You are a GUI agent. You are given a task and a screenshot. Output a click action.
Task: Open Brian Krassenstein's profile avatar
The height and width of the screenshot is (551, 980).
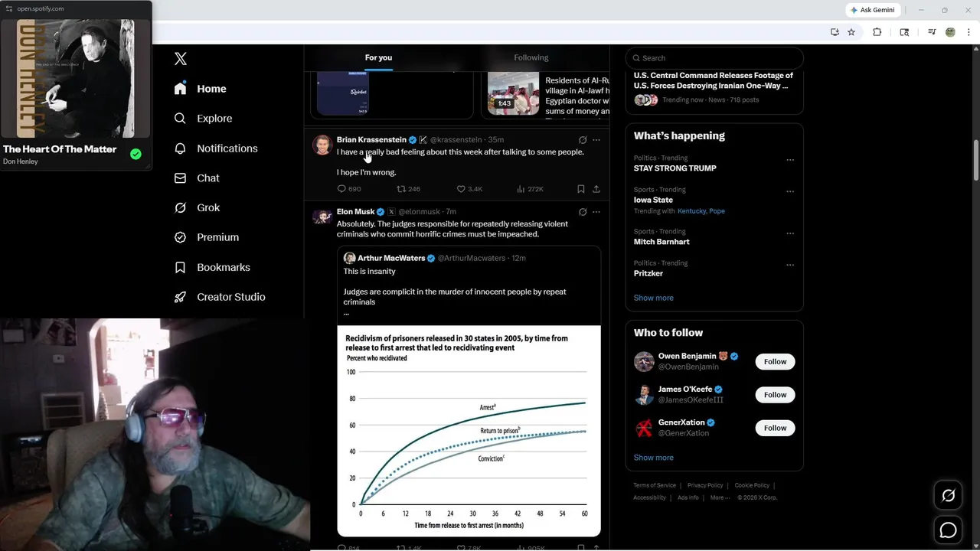(322, 145)
